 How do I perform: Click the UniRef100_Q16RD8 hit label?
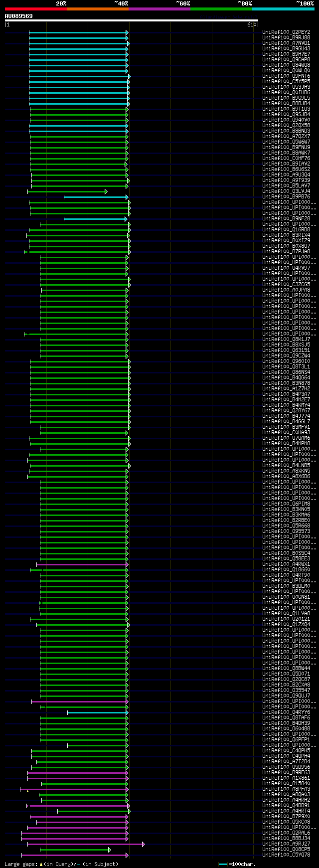tap(286, 230)
